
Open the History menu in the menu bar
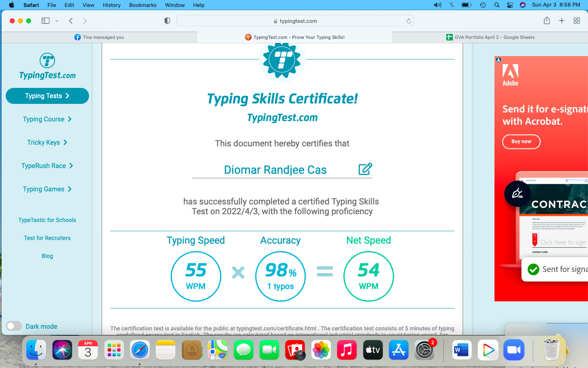pos(111,5)
